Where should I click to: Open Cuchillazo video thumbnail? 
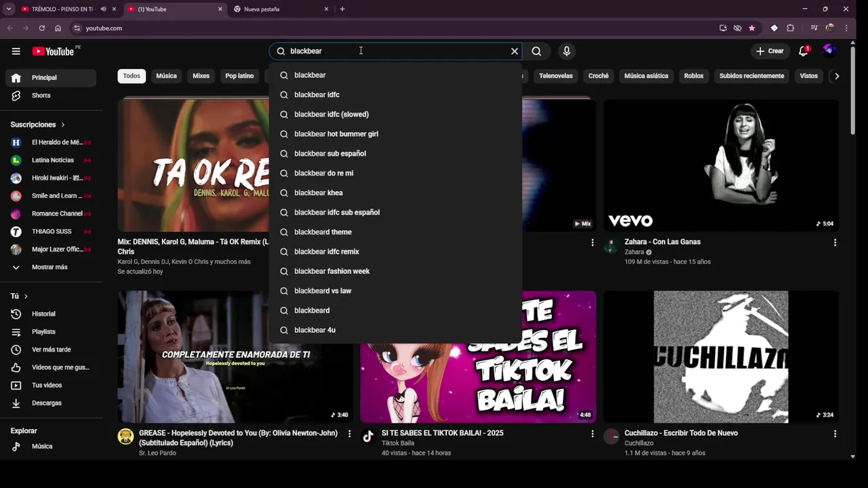(721, 357)
